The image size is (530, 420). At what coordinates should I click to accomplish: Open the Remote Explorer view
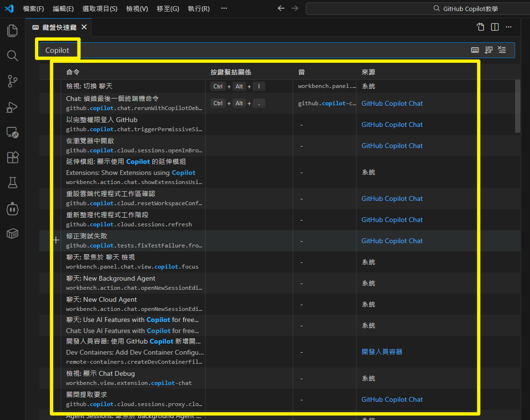tap(12, 132)
